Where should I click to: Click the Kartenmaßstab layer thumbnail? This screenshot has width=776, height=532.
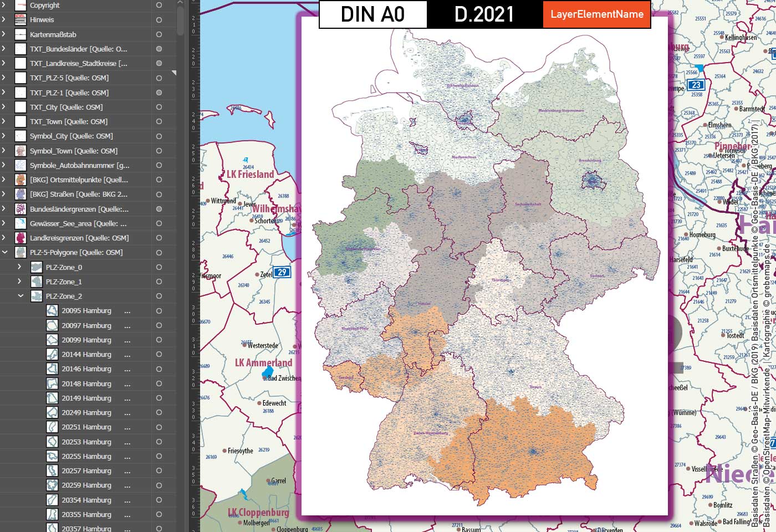[19, 34]
